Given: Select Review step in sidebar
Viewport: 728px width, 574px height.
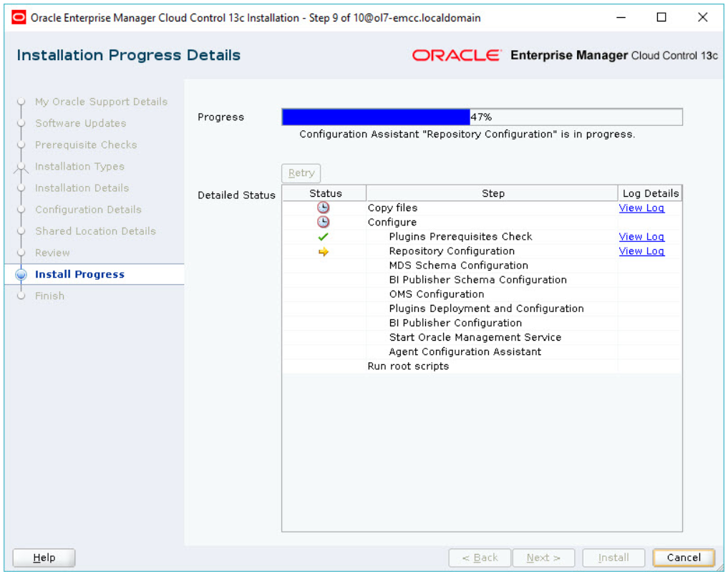Looking at the screenshot, I should (x=52, y=253).
